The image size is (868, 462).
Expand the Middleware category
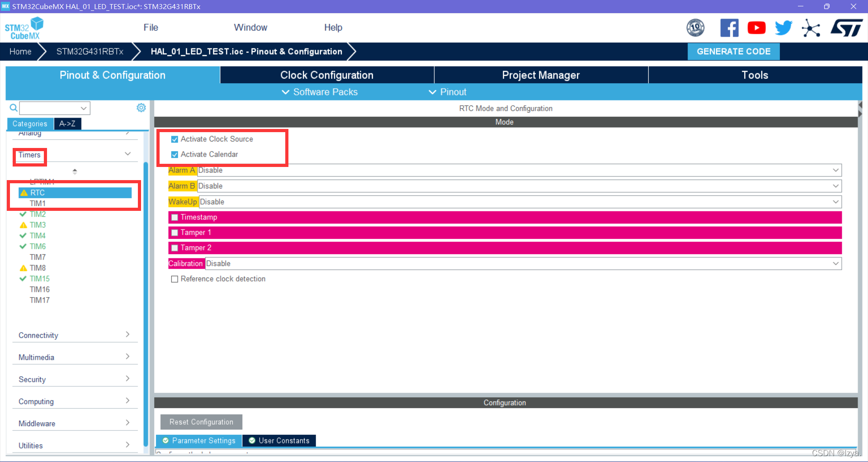[75, 424]
